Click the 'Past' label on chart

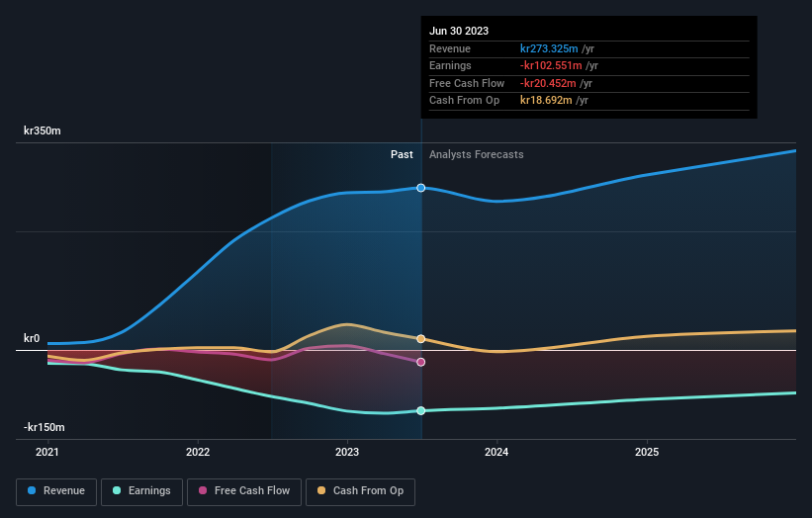coord(402,155)
